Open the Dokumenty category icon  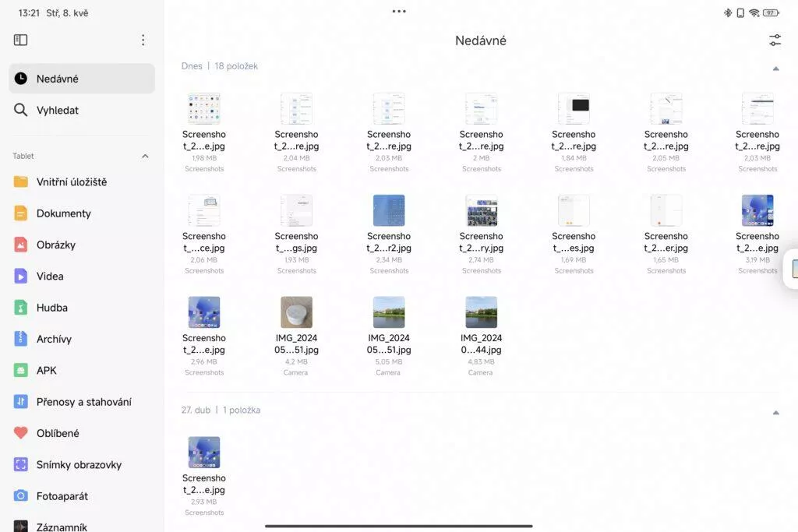20,213
